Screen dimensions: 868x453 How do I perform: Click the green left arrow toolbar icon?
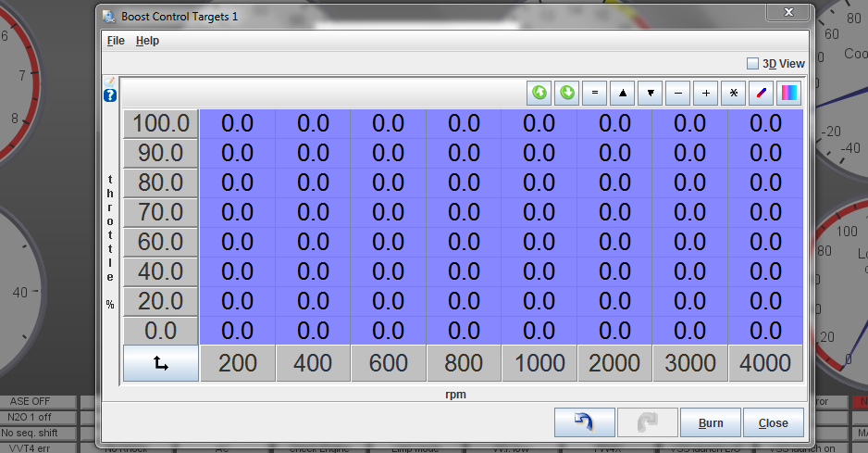(x=539, y=93)
